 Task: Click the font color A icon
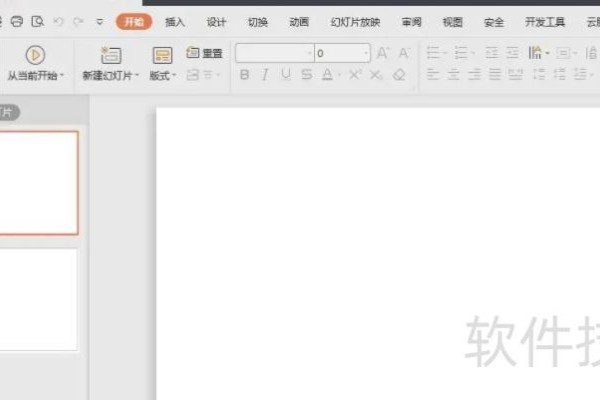pyautogui.click(x=327, y=75)
